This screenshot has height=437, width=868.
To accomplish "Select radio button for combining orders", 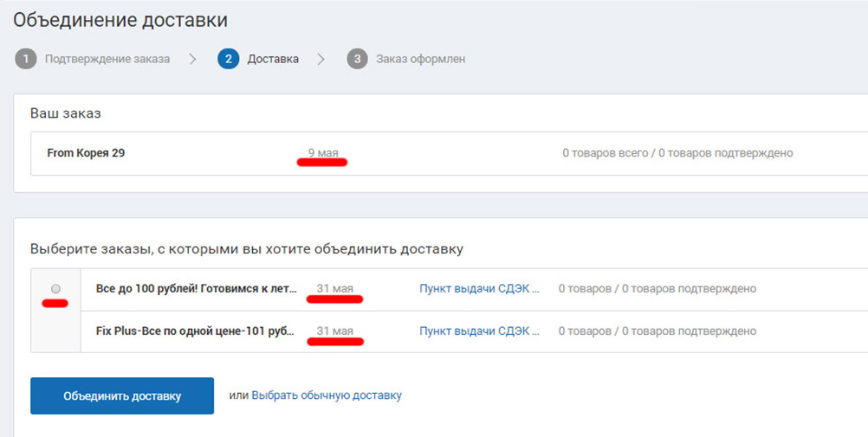I will tap(56, 288).
